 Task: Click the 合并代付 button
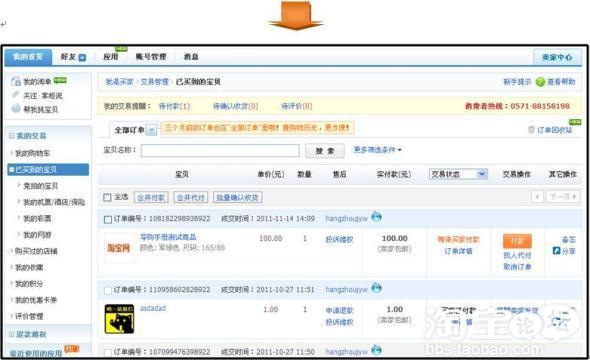[x=191, y=197]
